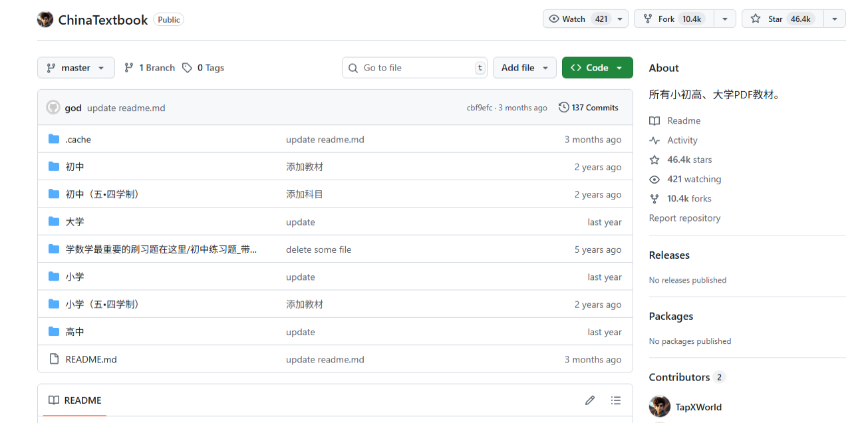View the 137 Commits history
Screen dimensions: 868x423
pos(589,107)
